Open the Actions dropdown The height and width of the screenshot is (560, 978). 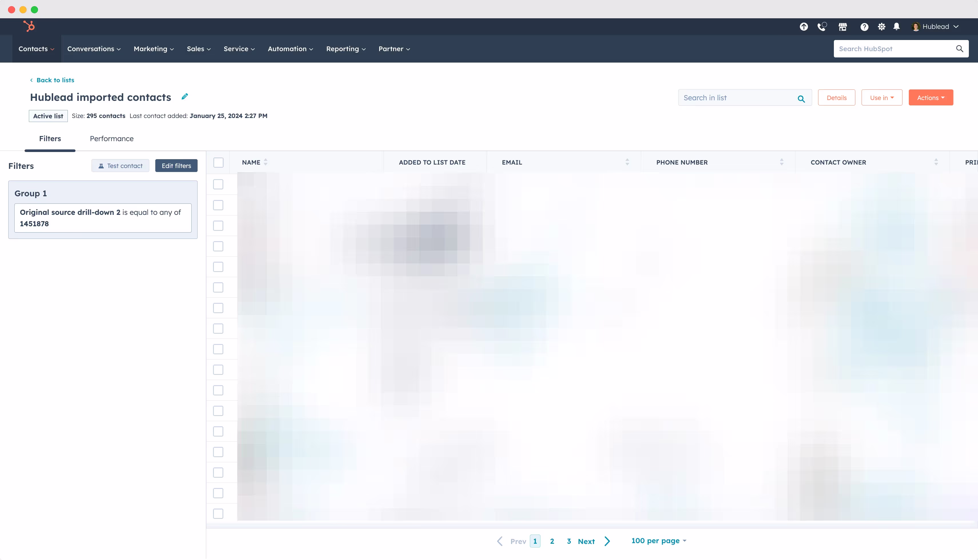931,98
